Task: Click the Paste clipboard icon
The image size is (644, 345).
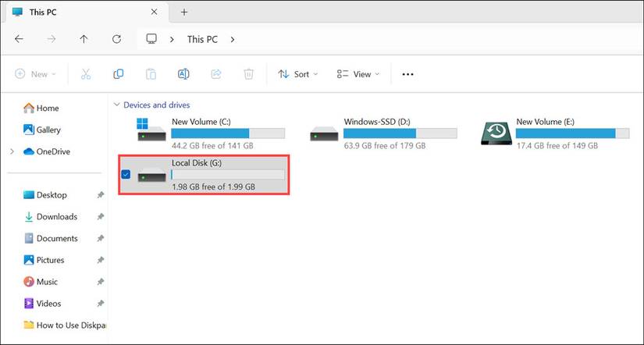Action: coord(151,74)
